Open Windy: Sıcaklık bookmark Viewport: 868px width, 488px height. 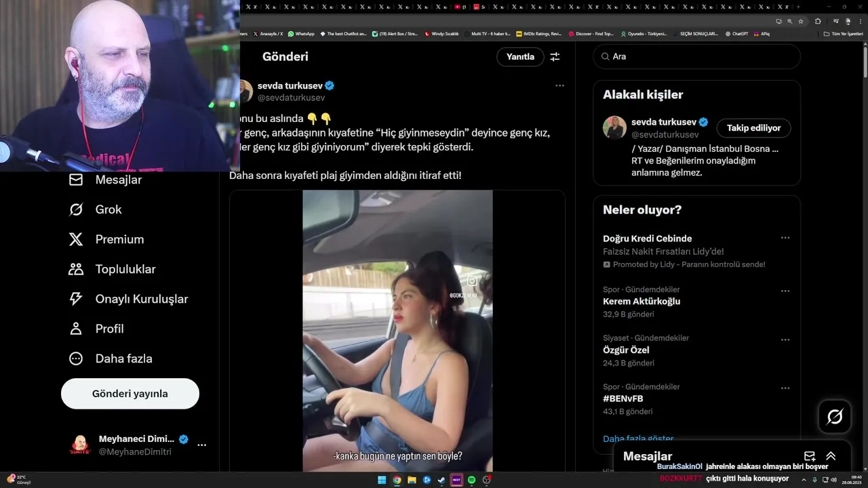click(x=441, y=33)
